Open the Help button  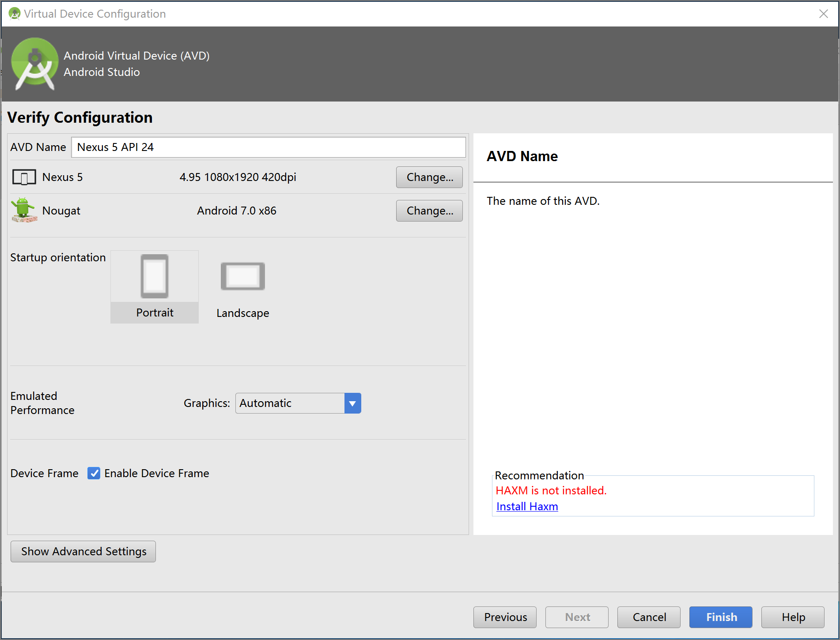click(793, 617)
